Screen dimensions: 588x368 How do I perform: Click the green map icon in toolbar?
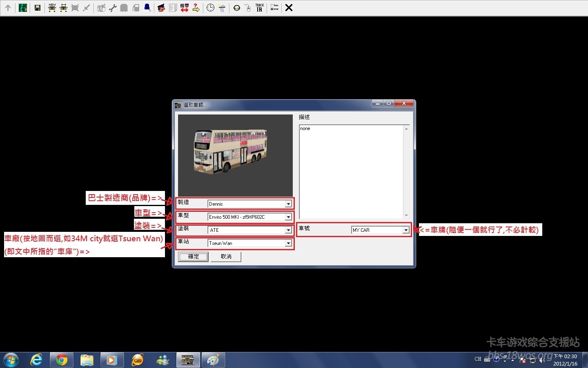pos(23,8)
